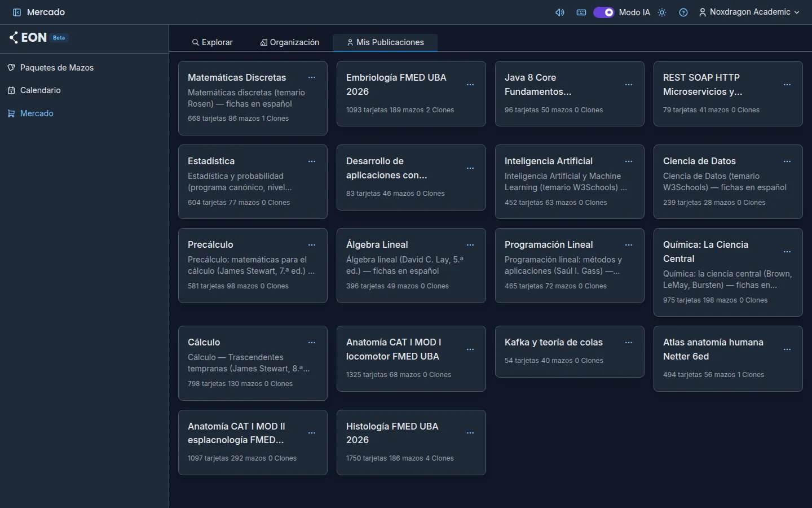Toggle the Modo IA switch
812x508 pixels.
point(603,12)
